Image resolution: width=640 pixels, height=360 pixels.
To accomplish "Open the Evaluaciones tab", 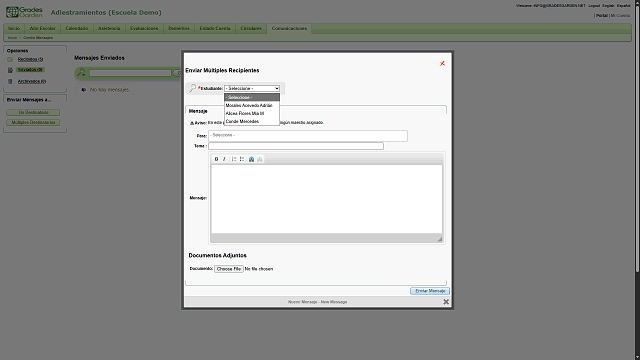I will click(x=144, y=29).
